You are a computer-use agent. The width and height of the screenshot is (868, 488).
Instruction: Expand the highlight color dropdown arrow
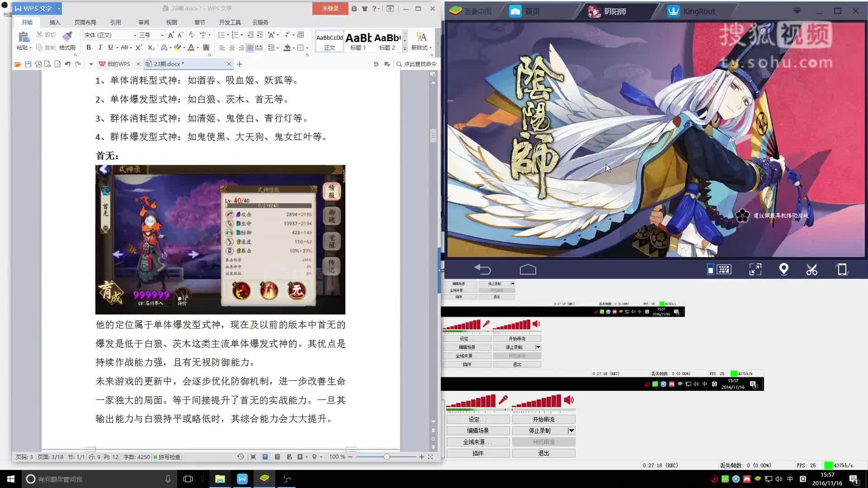pos(184,48)
